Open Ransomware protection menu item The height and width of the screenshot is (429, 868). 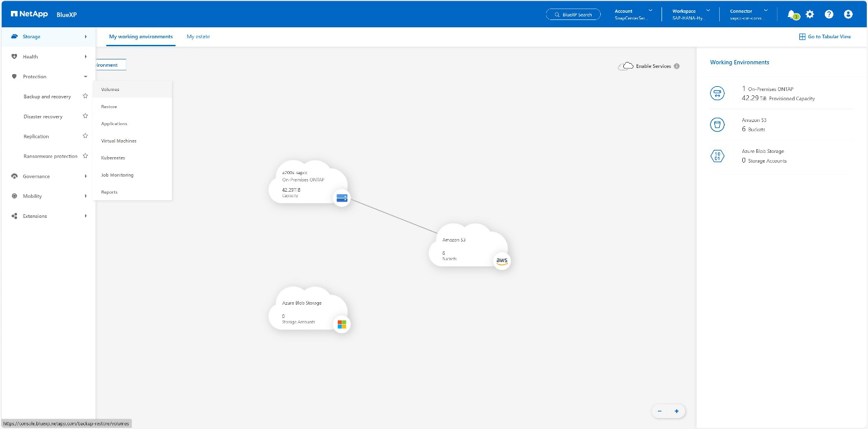[50, 157]
